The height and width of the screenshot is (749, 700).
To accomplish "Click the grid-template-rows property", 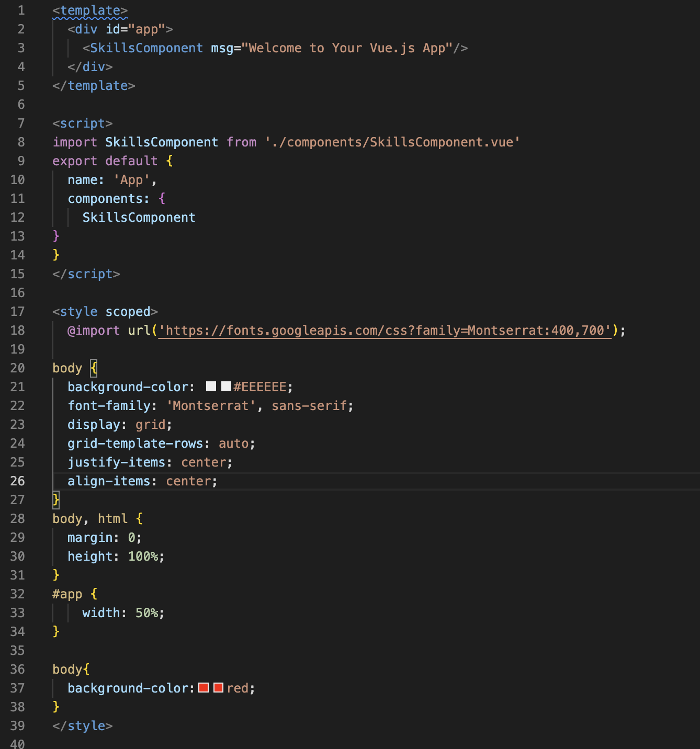I will tap(135, 444).
